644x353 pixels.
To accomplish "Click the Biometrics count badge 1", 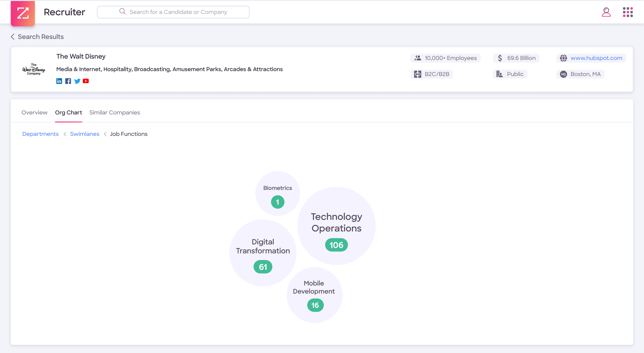I will point(278,202).
